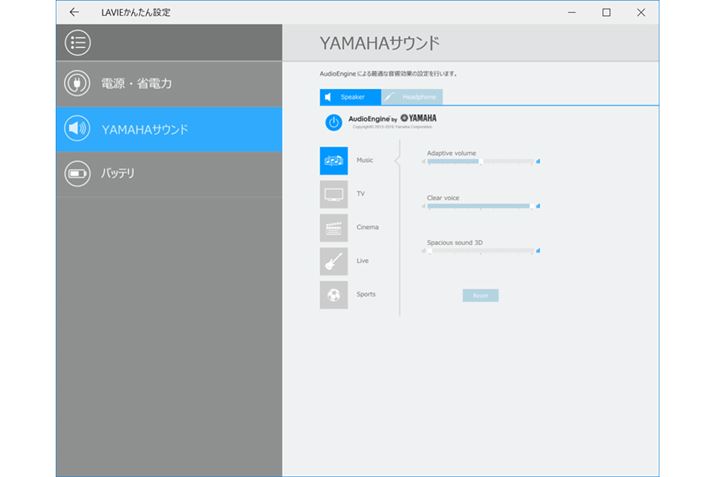Select the Sports soccer ball preset
This screenshot has height=477, width=715.
[x=333, y=295]
